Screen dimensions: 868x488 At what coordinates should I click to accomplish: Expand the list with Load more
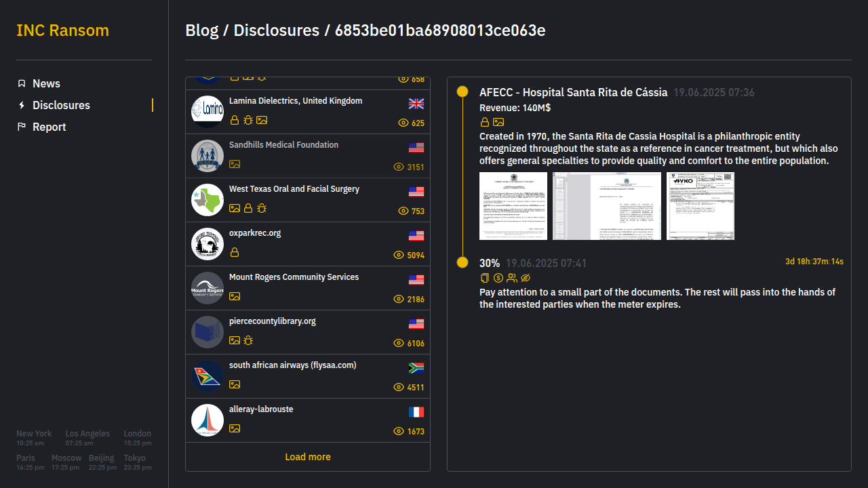[x=308, y=457]
